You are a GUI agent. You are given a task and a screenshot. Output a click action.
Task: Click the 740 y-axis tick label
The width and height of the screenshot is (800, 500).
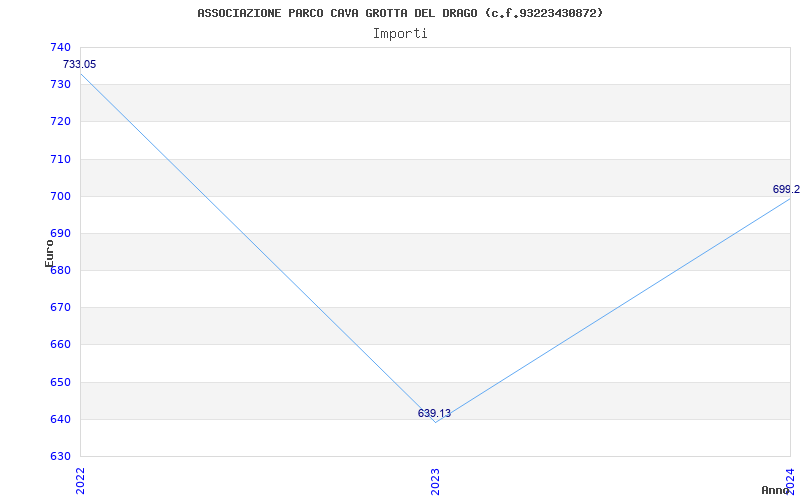pyautogui.click(x=60, y=48)
